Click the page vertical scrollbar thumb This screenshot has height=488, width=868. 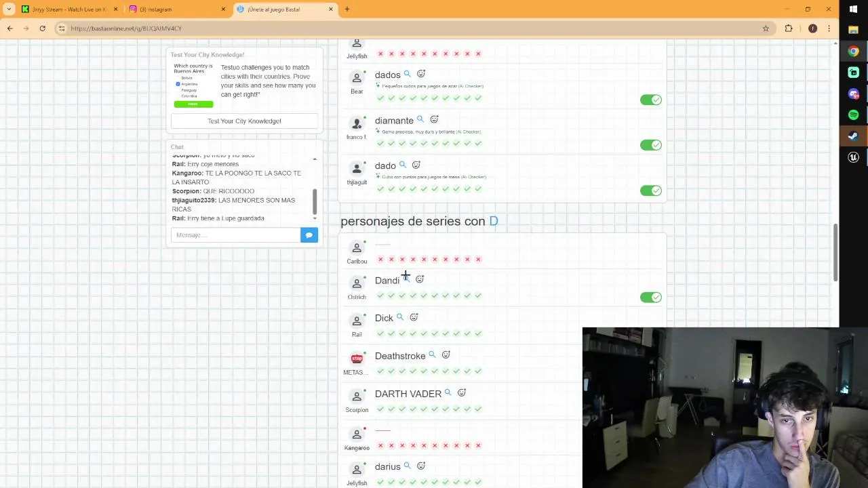coord(835,252)
